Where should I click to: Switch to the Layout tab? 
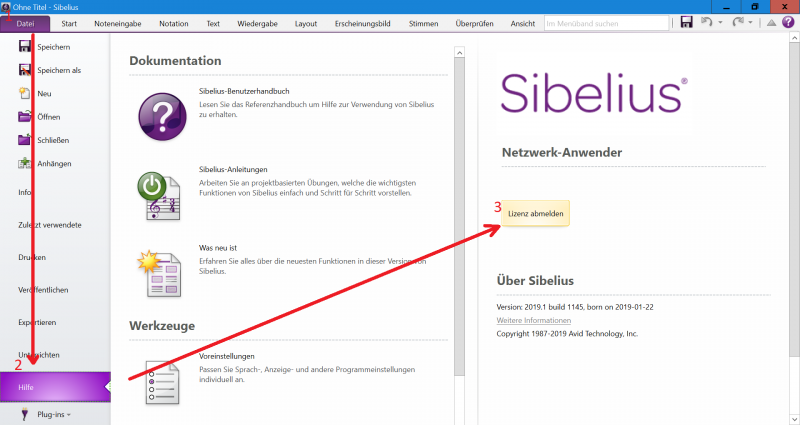point(306,23)
